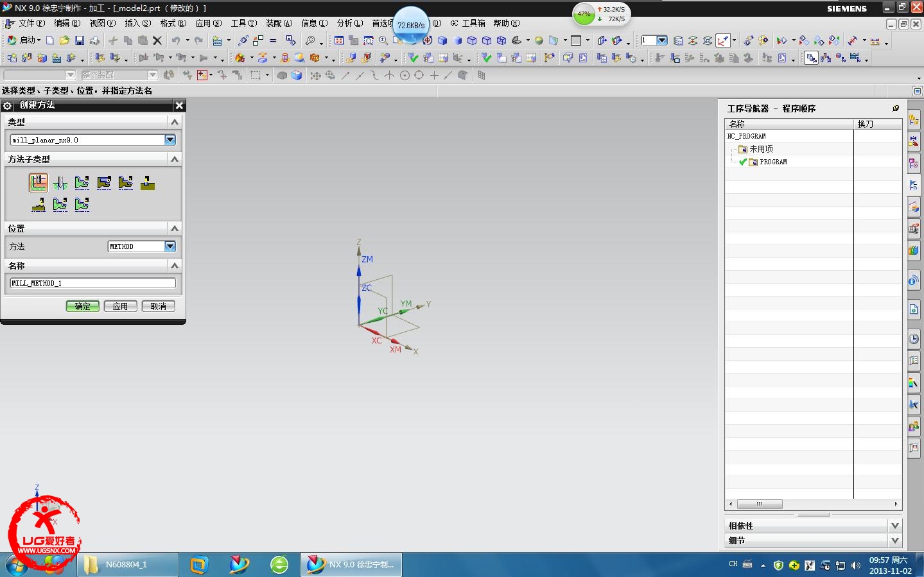This screenshot has height=577, width=924.
Task: Open the 插入 menu
Action: pyautogui.click(x=137, y=23)
